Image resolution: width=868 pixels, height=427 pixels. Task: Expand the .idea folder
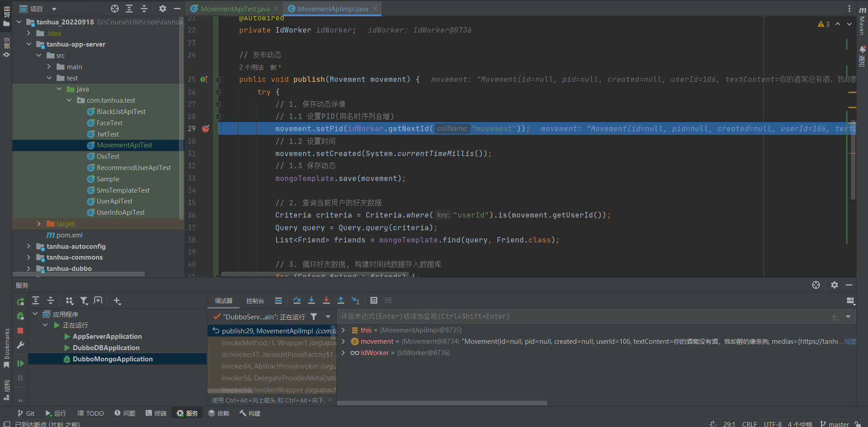tap(29, 33)
